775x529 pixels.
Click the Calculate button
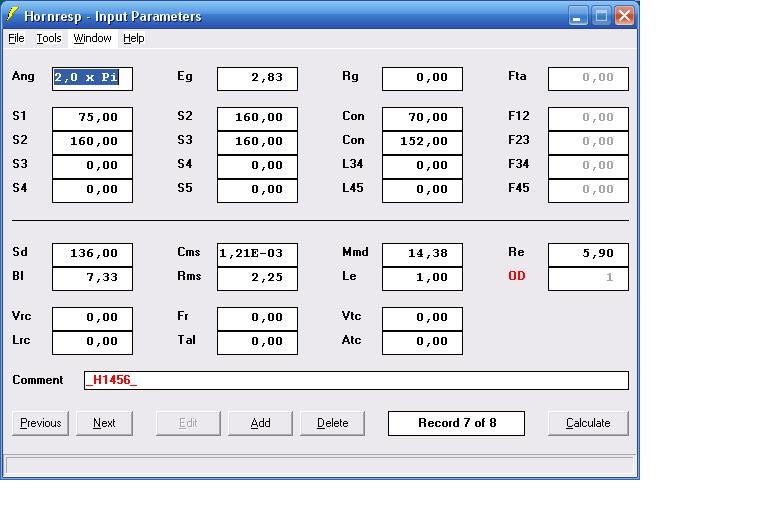pos(588,423)
